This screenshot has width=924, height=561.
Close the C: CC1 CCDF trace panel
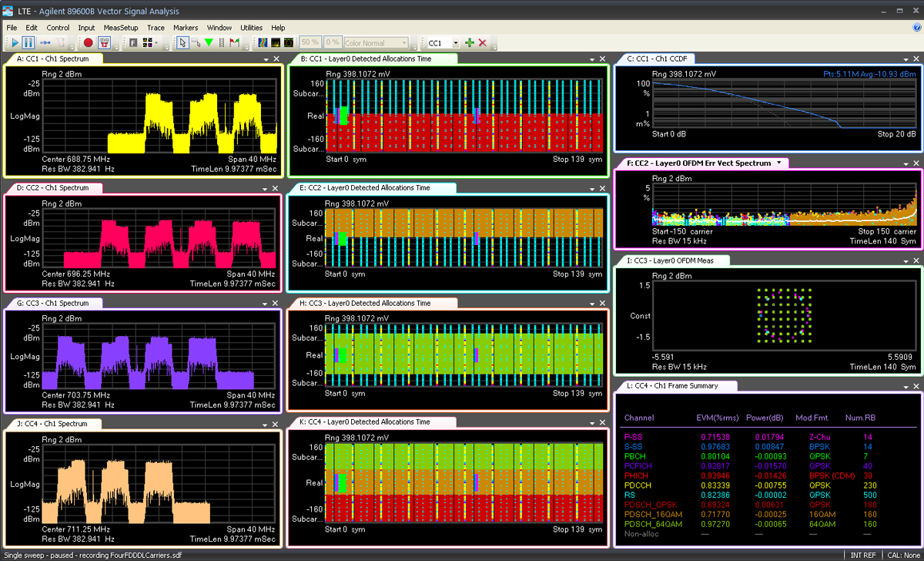[x=916, y=59]
